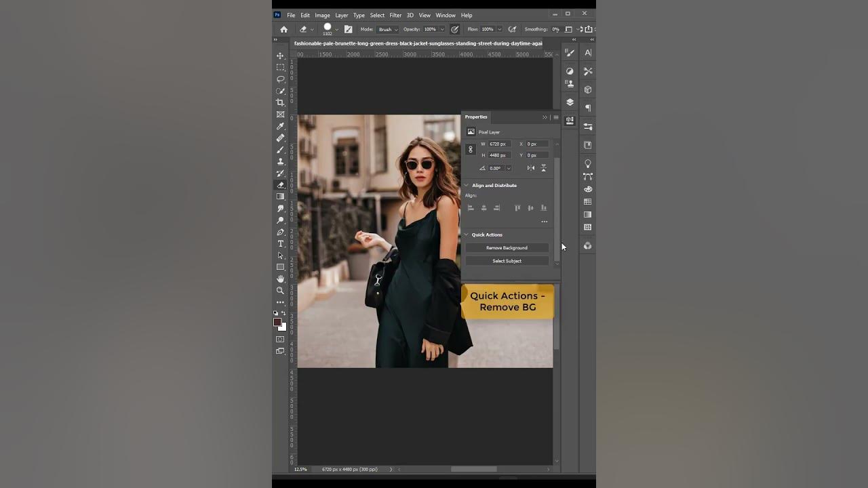Open the Mode Brush dropdown
The width and height of the screenshot is (868, 488).
click(387, 29)
